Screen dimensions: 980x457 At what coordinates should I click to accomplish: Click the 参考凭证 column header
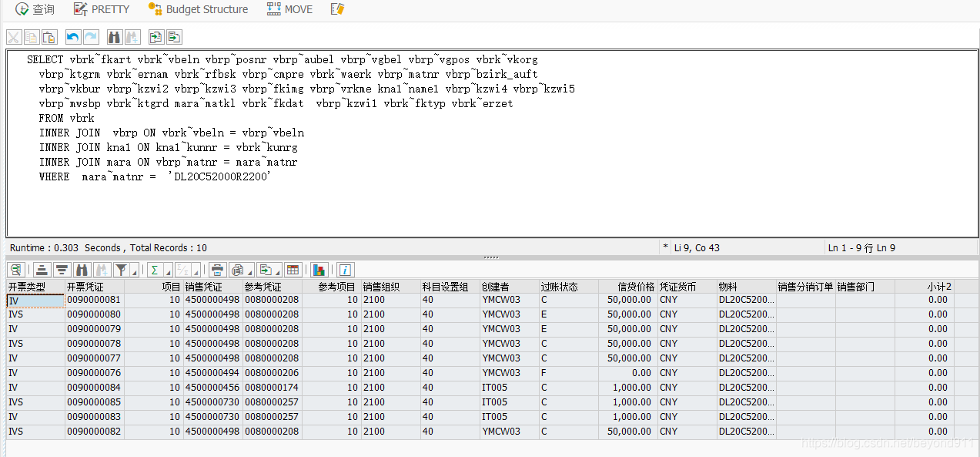(272, 287)
